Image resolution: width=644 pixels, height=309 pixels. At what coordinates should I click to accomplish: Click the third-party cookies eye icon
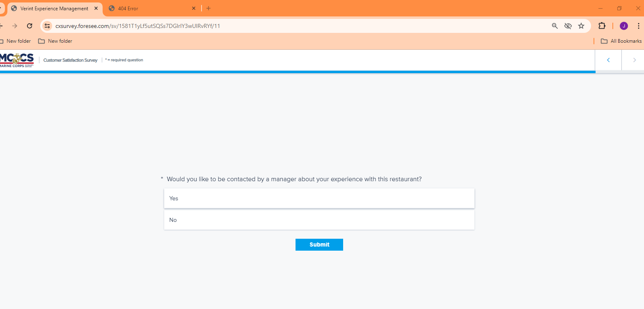coord(568,26)
